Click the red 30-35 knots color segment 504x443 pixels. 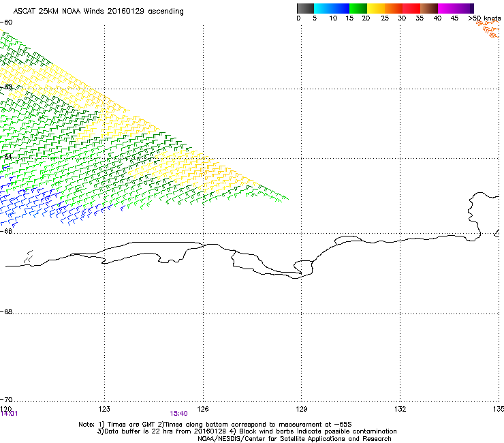[411, 8]
